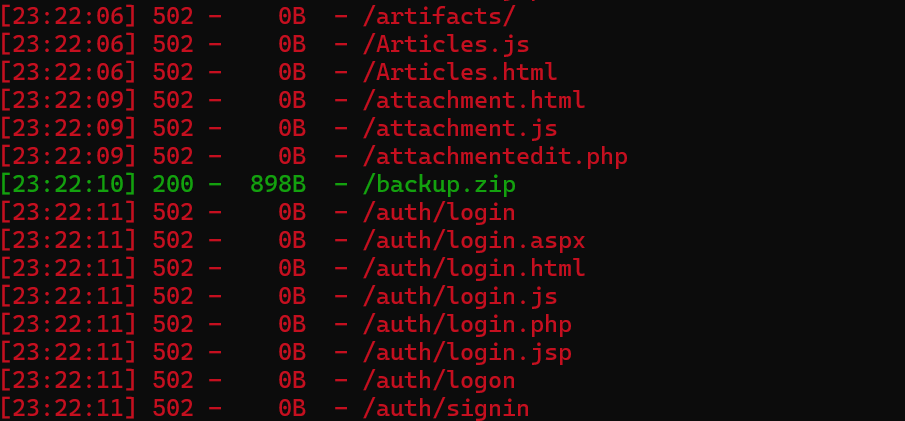Select the /auth/login.jsp path
The height and width of the screenshot is (421, 905).
467,353
